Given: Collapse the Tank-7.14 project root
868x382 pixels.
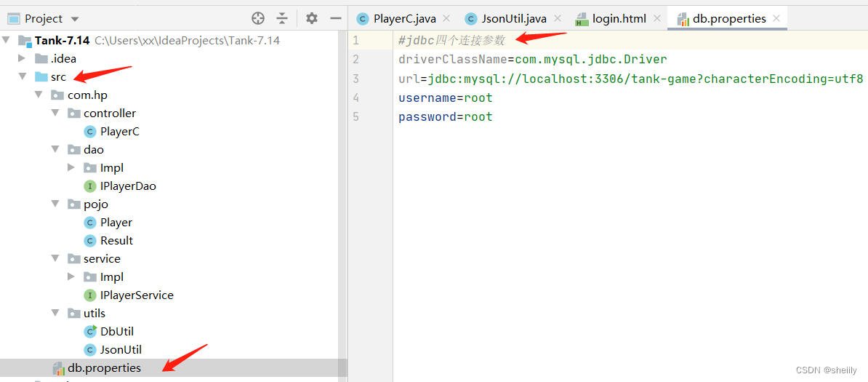Looking at the screenshot, I should 6,41.
